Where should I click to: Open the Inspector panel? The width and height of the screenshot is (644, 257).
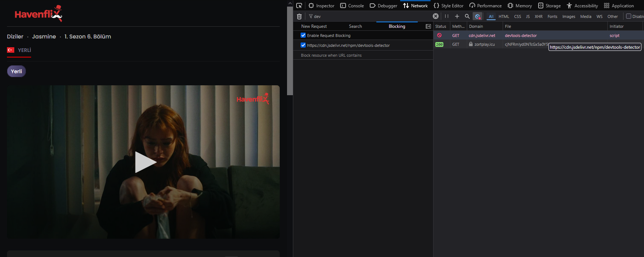[321, 5]
